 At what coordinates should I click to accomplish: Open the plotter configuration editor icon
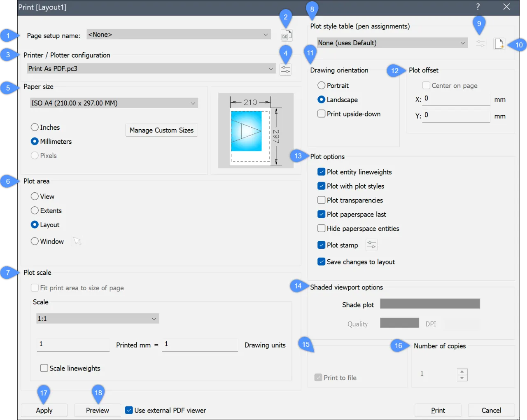click(x=285, y=69)
